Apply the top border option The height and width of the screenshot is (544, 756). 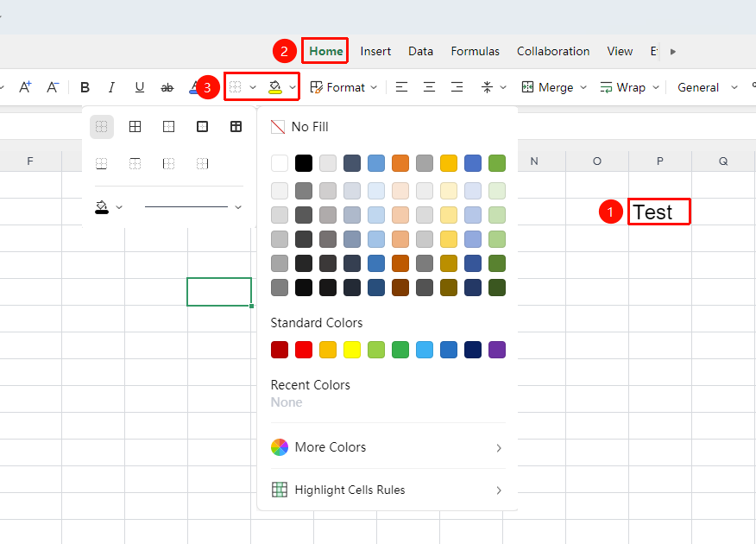pos(135,164)
